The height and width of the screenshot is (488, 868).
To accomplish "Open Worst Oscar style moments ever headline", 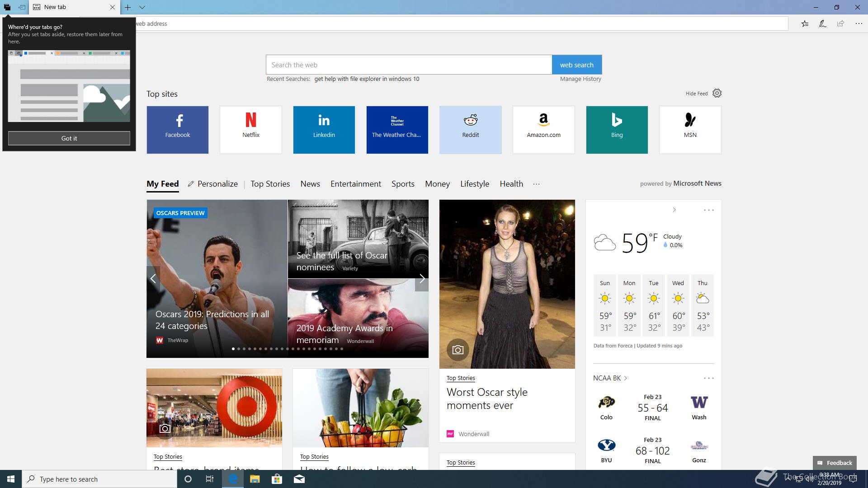I will coord(487,399).
